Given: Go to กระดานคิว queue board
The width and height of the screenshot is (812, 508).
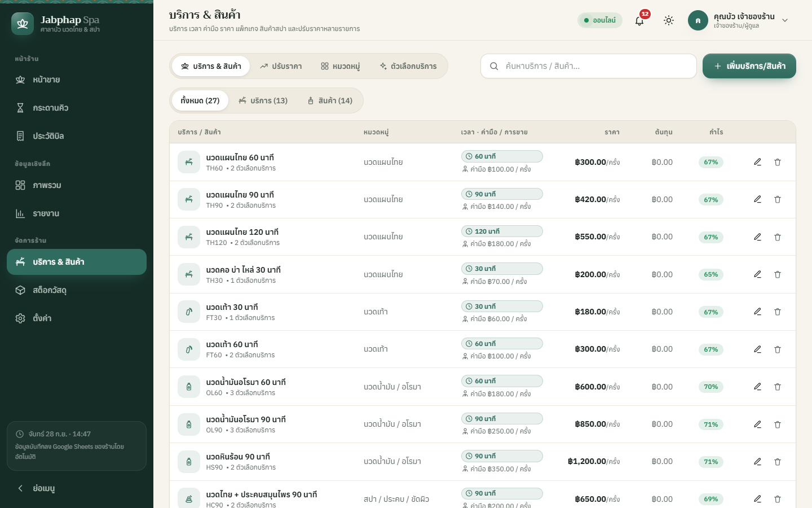Looking at the screenshot, I should pos(77,108).
